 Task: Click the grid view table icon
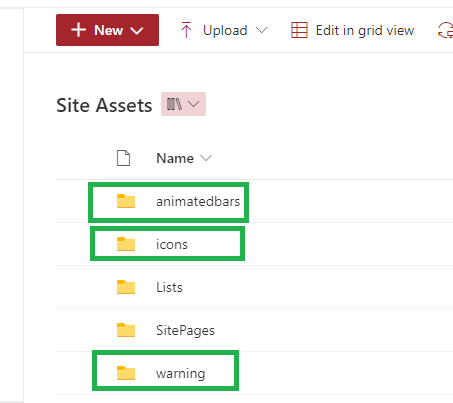click(x=299, y=30)
